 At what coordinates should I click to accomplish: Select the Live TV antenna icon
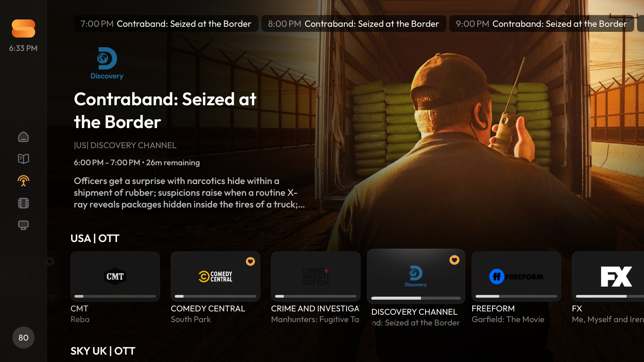[23, 181]
